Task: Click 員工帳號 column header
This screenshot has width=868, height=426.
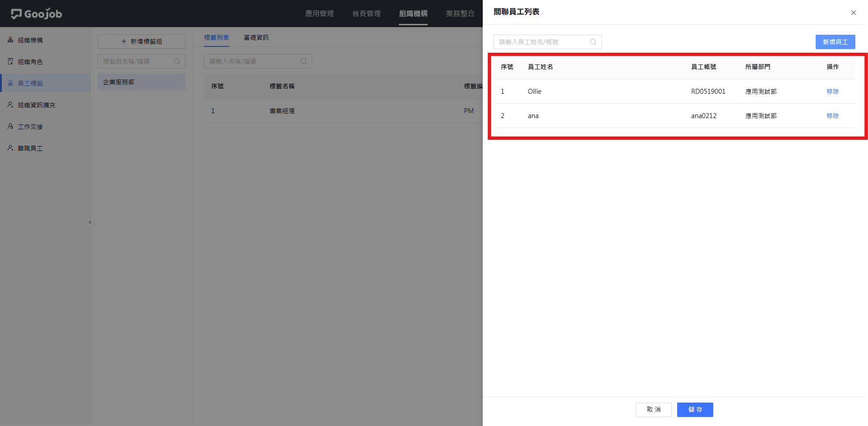Action: click(704, 67)
